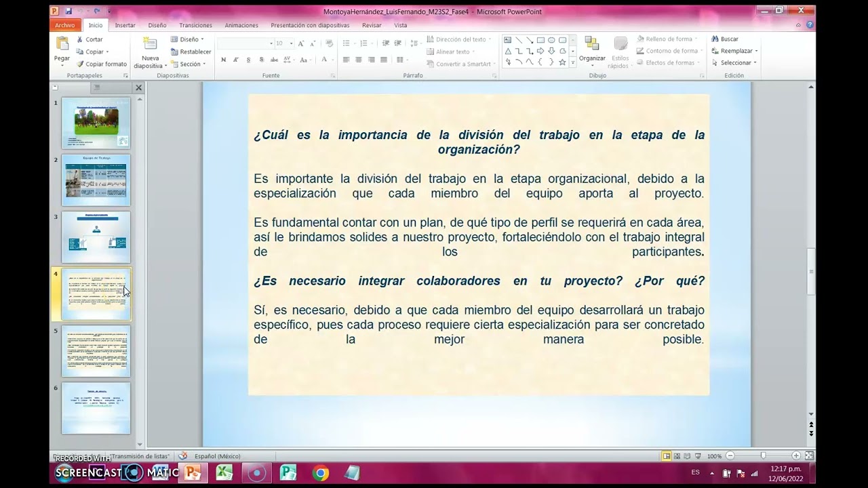Open Excel from the taskbar
Image resolution: width=868 pixels, height=488 pixels.
coord(224,472)
